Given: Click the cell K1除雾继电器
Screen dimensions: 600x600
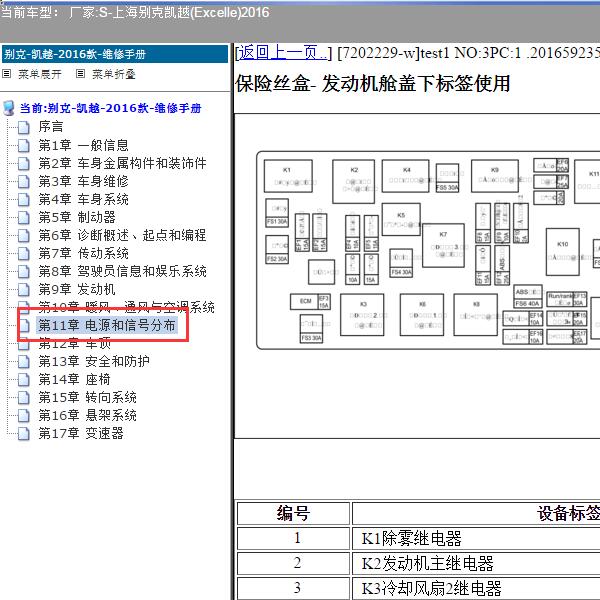Looking at the screenshot, I should click(x=476, y=538).
